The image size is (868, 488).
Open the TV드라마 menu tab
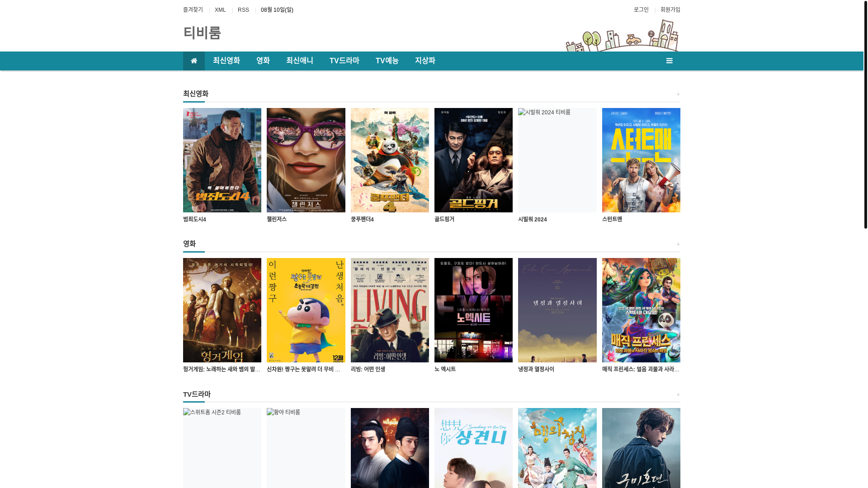coord(344,61)
